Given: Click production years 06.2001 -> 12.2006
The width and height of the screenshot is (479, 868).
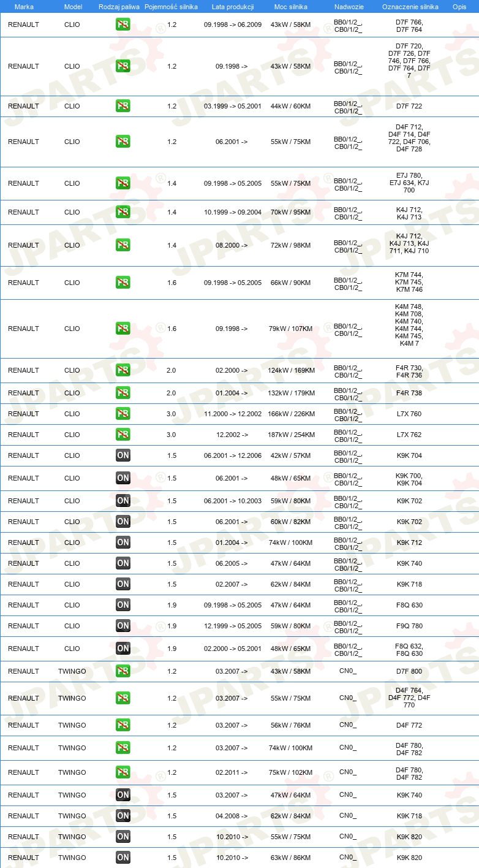Looking at the screenshot, I should tap(233, 455).
